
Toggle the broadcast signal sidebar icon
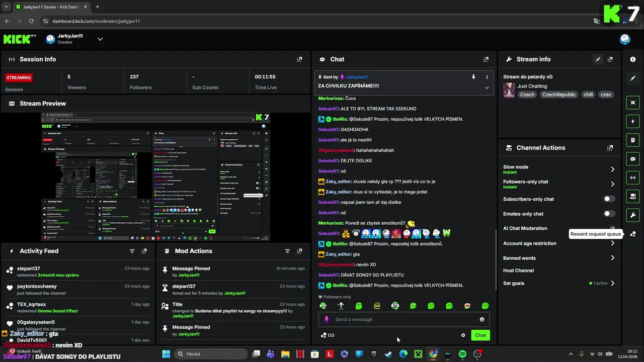[x=633, y=177]
